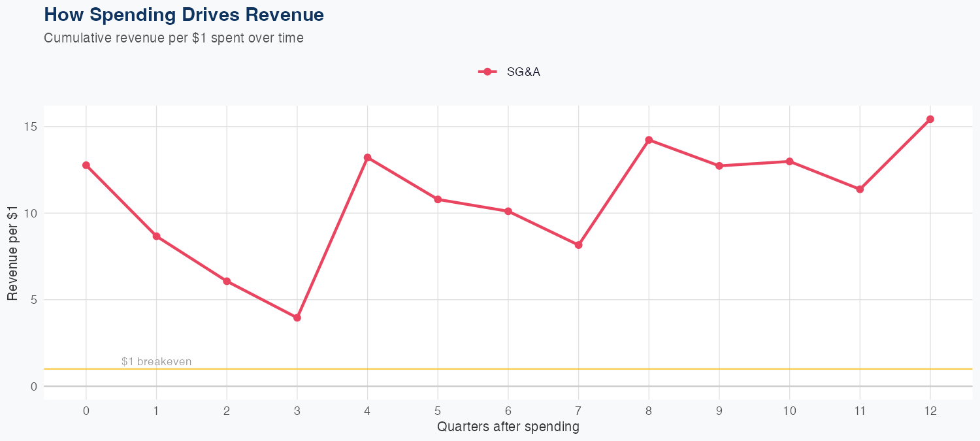This screenshot has width=980, height=441.
Task: Click the data point at quarter 4
Action: pos(368,157)
